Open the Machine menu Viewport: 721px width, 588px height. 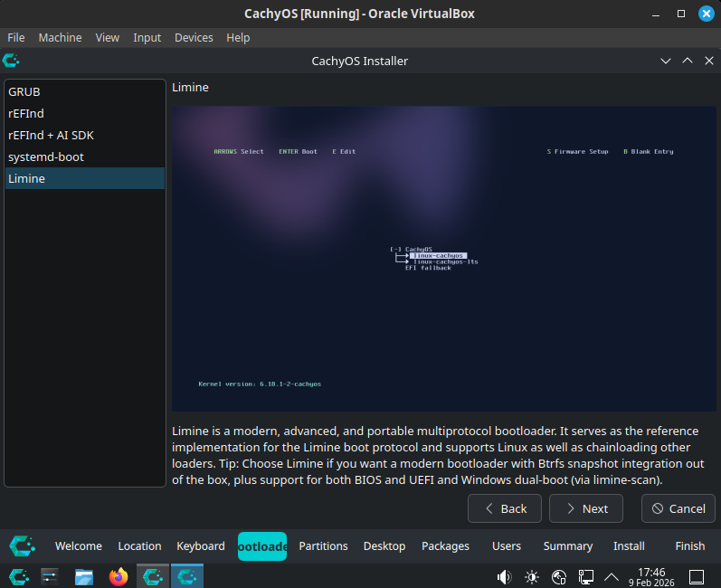tap(60, 37)
